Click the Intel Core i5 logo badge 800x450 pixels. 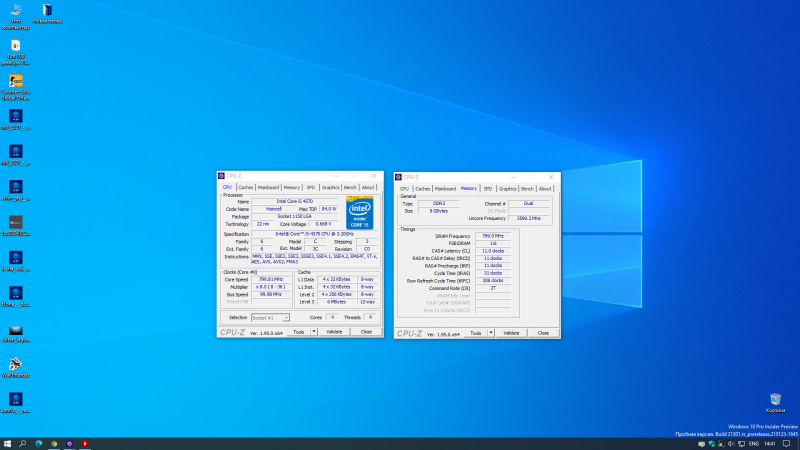[x=359, y=210]
